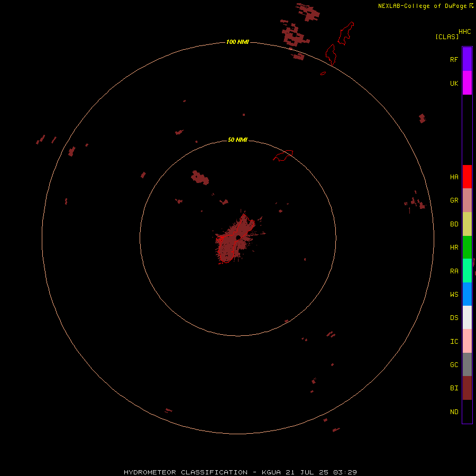
Task: Click the GR pink legend swatch
Action: pyautogui.click(x=467, y=200)
